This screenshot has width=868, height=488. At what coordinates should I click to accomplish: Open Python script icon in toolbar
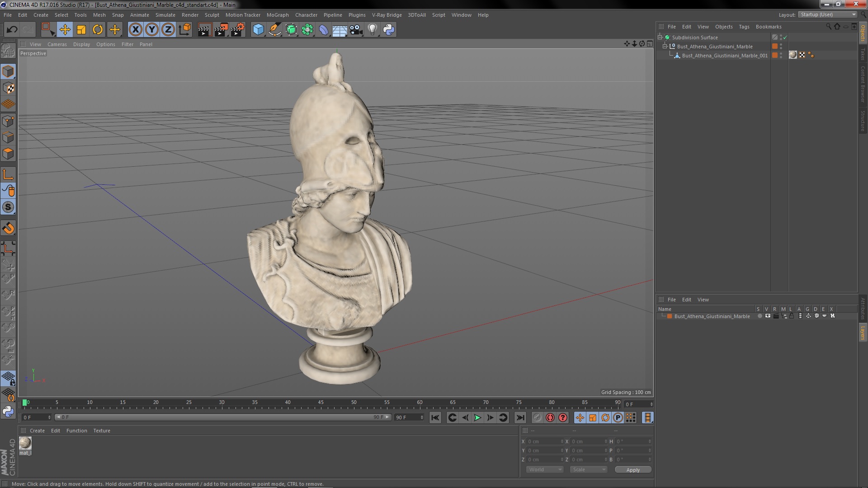pos(389,30)
